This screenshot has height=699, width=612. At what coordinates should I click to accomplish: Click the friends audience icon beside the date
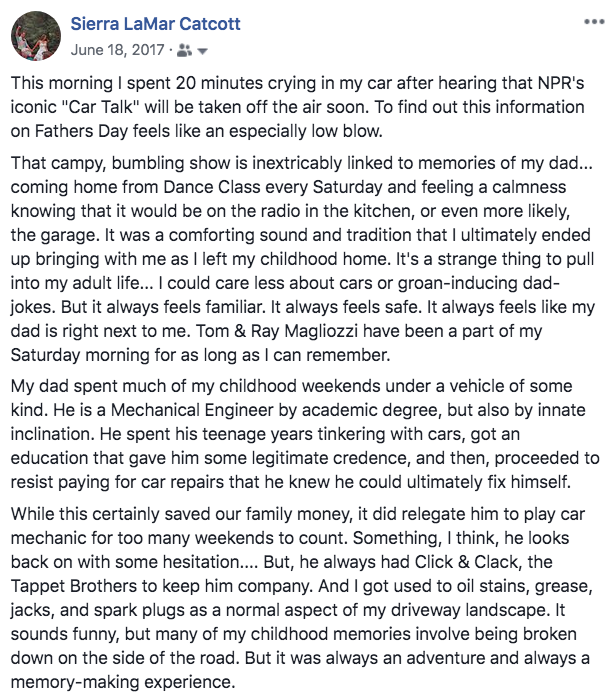[188, 48]
